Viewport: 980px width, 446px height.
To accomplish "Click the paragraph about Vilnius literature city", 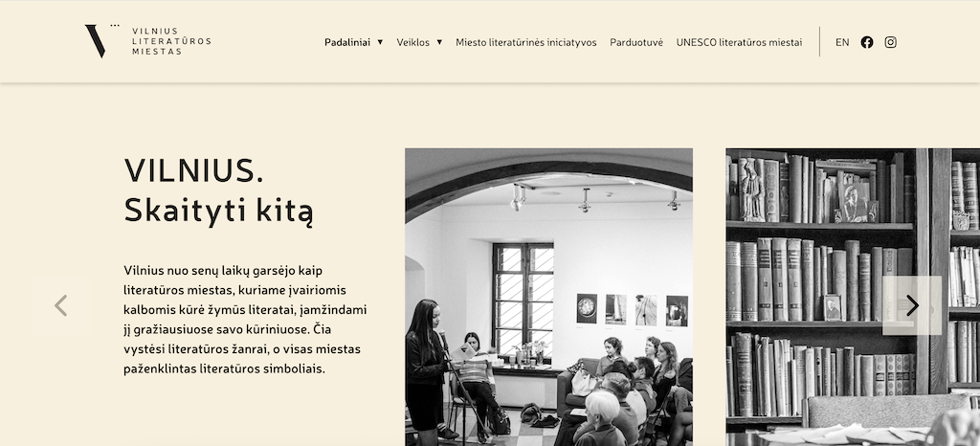I will click(245, 320).
